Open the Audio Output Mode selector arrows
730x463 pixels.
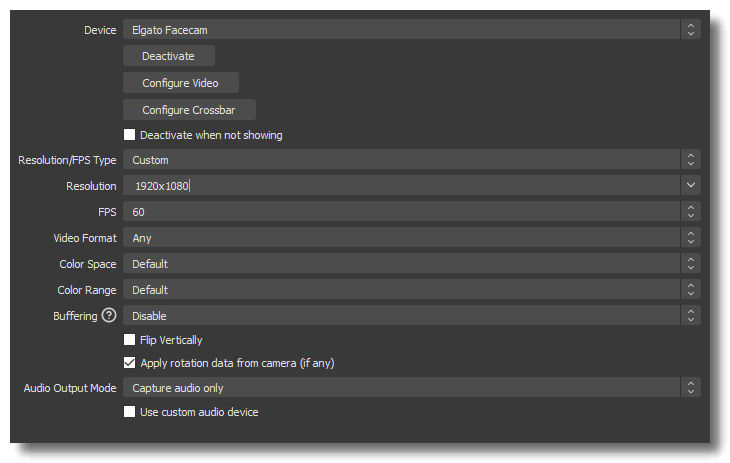pyautogui.click(x=691, y=388)
